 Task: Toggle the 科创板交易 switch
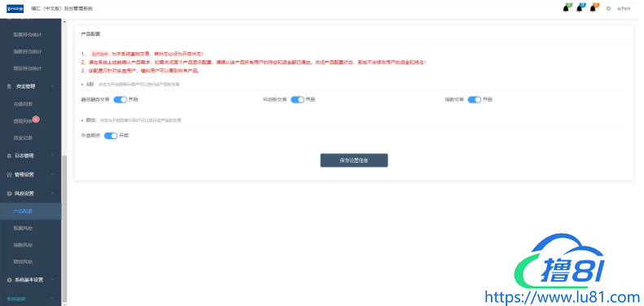297,100
